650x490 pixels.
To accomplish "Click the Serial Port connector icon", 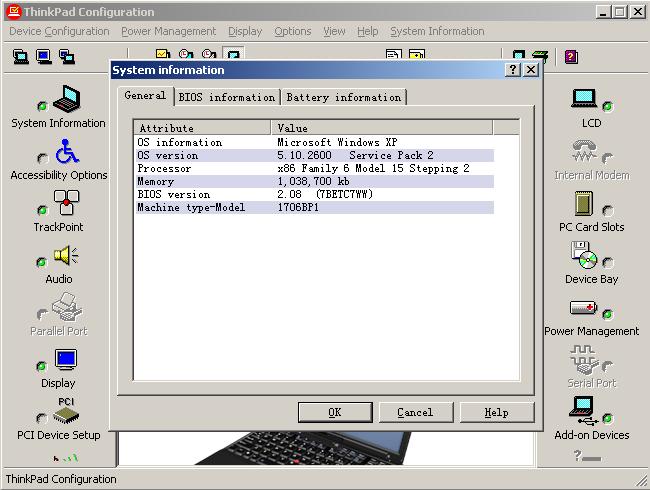I will coord(584,360).
